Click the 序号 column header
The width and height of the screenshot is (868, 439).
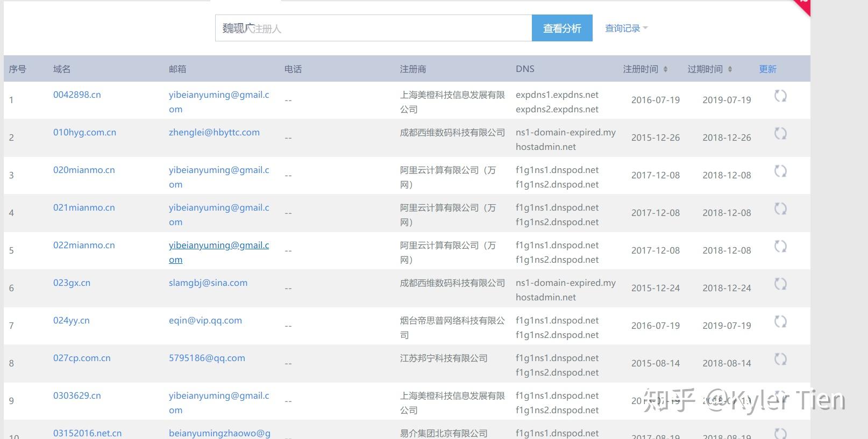(17, 69)
